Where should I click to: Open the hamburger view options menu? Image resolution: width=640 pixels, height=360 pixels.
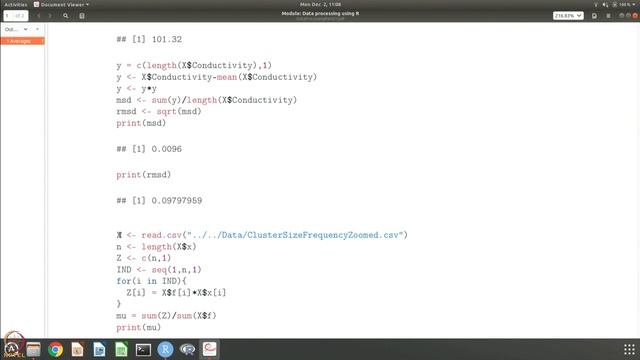pos(609,16)
